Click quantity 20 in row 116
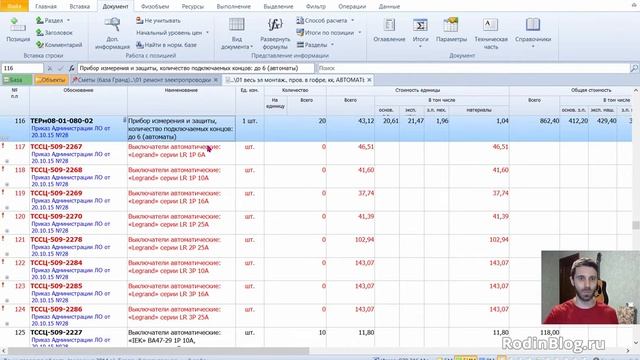Viewport: 640px width, 360px height. point(322,121)
